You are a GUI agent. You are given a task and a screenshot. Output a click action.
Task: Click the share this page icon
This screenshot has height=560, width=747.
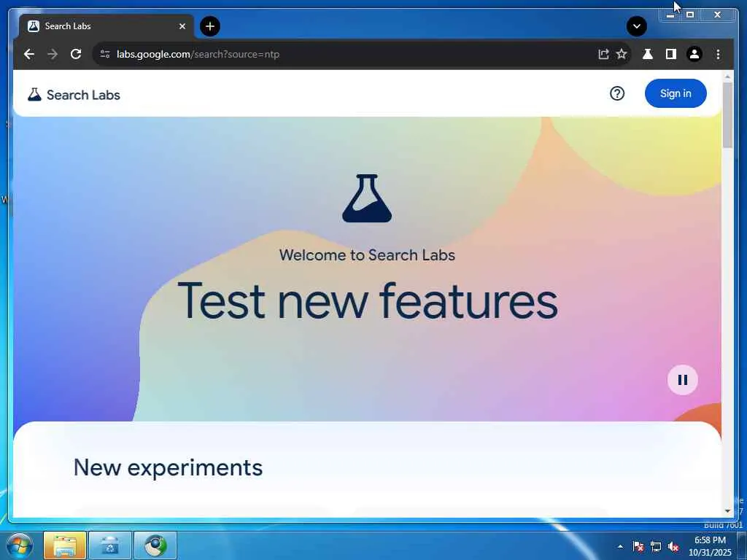[603, 54]
